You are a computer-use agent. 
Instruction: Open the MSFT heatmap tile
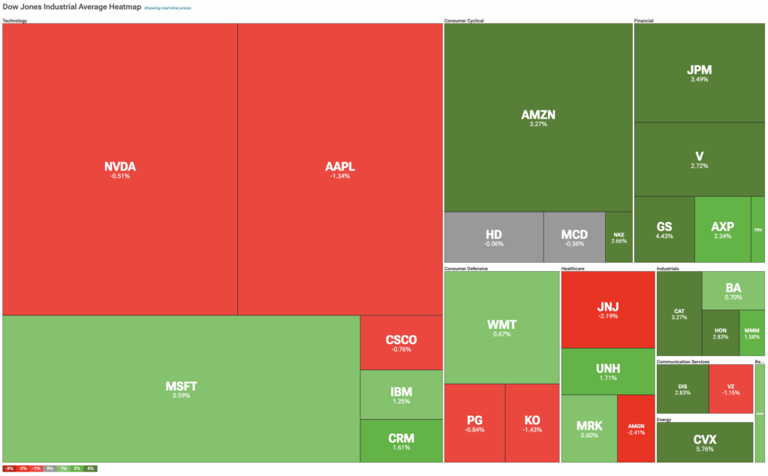tap(181, 388)
